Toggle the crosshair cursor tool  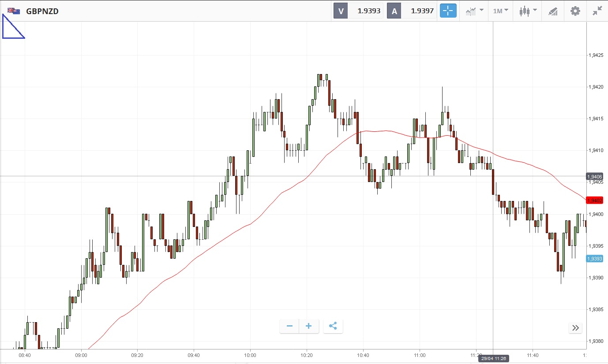[x=448, y=11]
